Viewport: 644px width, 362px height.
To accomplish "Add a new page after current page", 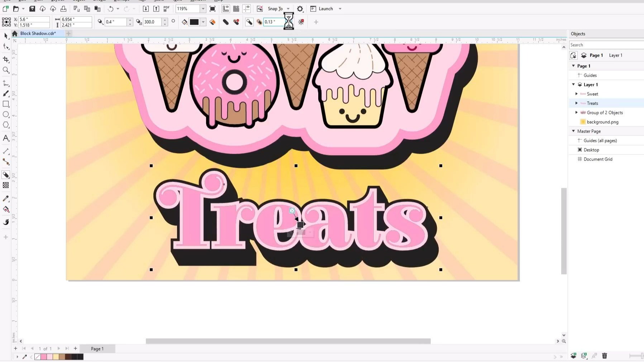I will pos(75,348).
